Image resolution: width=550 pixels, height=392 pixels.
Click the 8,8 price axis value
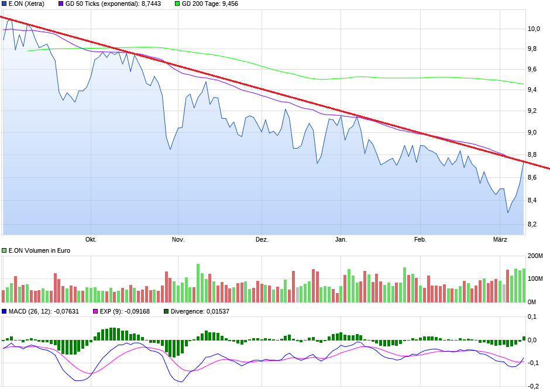[532, 154]
